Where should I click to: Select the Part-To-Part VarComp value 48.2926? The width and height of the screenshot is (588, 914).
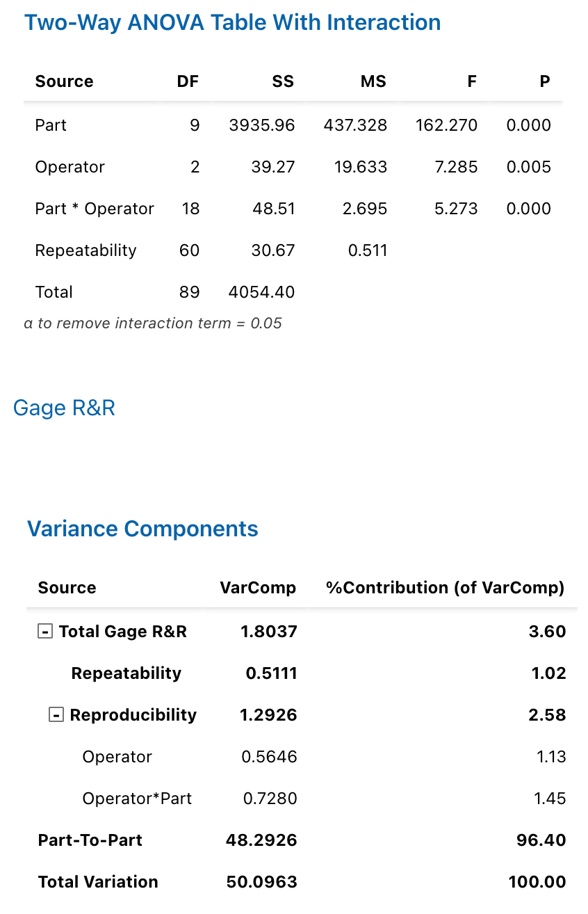261,840
